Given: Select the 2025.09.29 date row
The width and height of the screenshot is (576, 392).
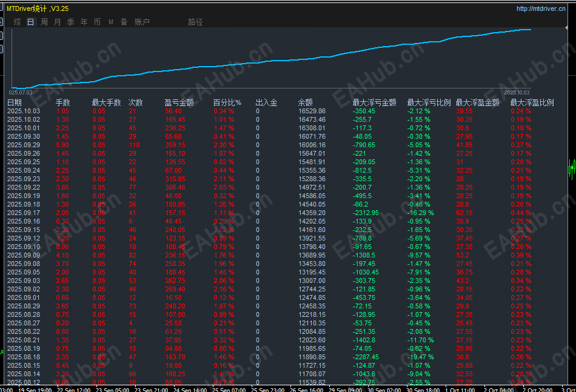Looking at the screenshot, I should (x=24, y=145).
